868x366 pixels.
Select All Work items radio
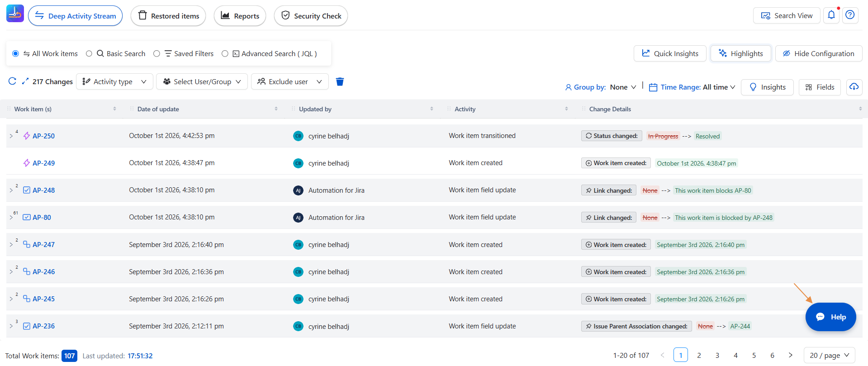[x=15, y=53]
